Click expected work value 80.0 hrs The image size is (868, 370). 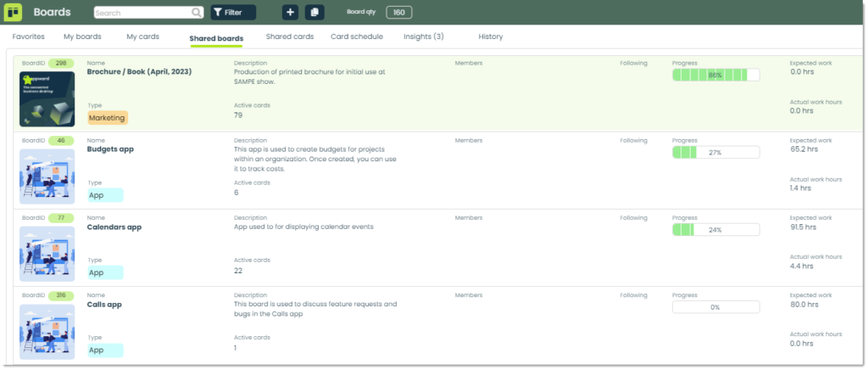coord(804,304)
